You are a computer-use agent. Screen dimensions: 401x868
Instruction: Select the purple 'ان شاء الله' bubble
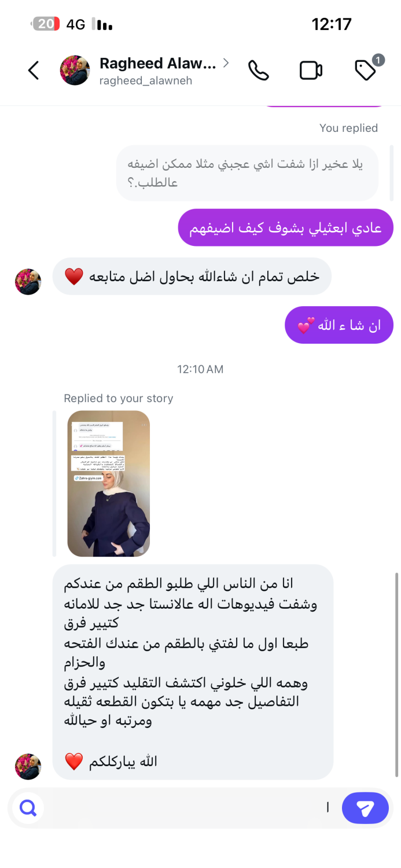tap(339, 325)
